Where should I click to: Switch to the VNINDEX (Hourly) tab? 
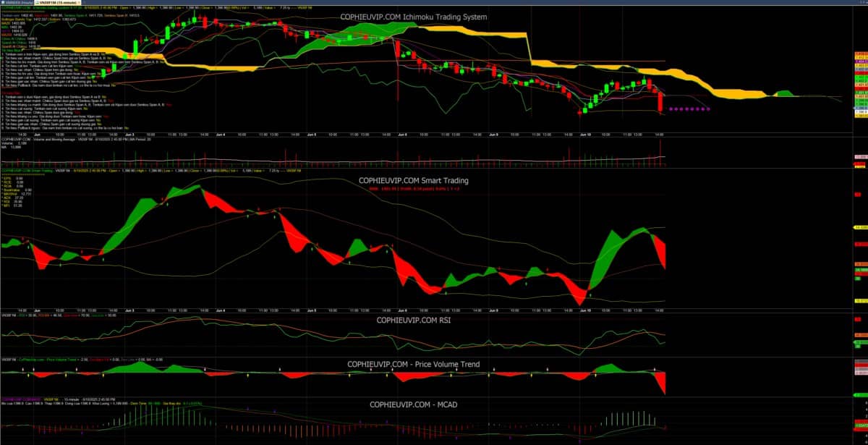tap(15, 3)
